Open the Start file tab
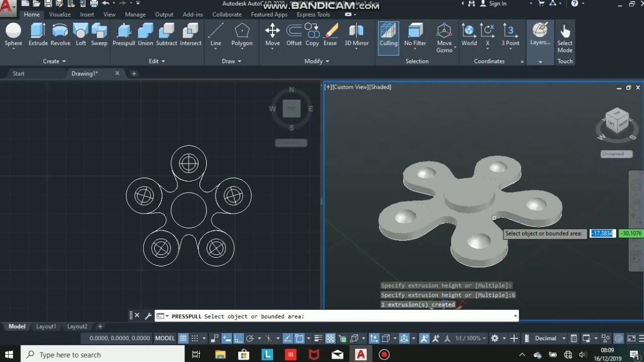The height and width of the screenshot is (362, 644). tap(19, 73)
